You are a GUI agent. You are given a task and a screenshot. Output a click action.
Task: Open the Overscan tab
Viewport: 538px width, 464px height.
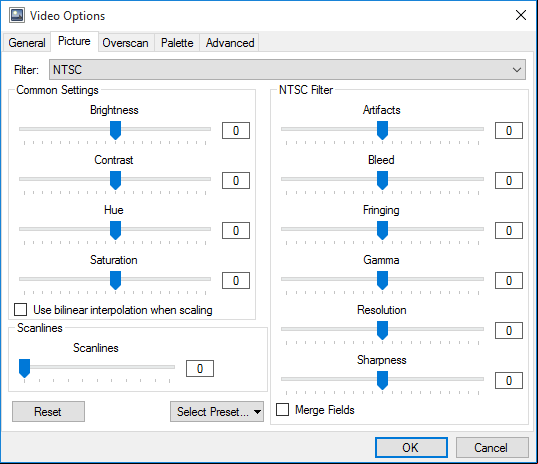point(126,43)
